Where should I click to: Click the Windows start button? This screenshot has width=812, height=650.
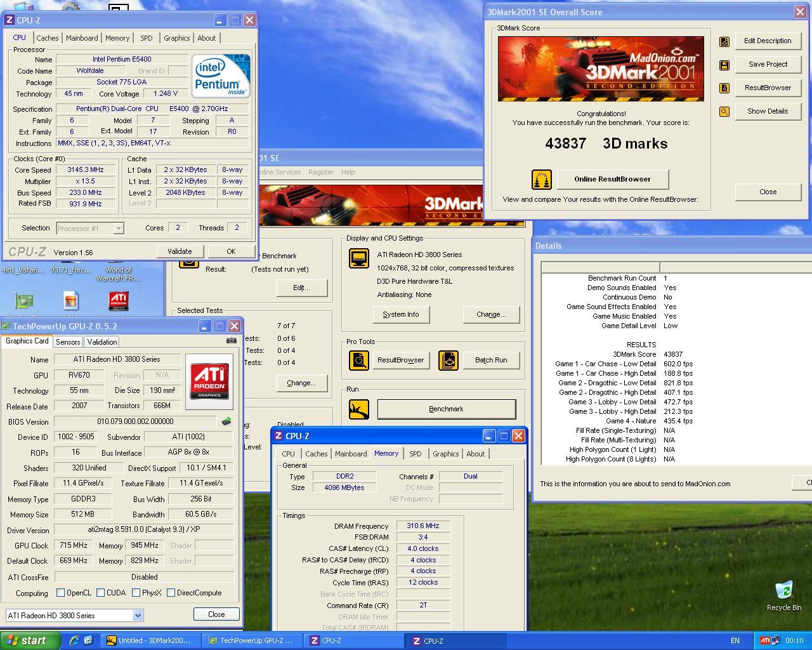tap(30, 640)
